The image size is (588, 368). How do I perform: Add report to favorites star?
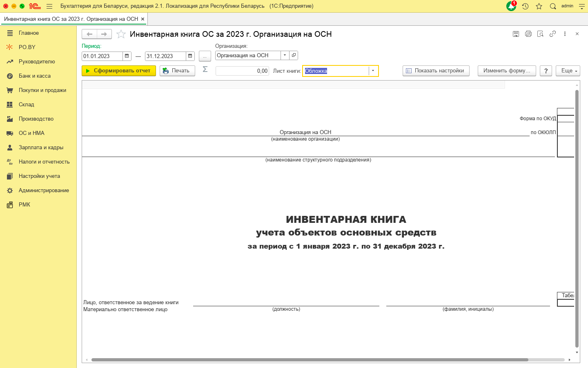coord(121,34)
